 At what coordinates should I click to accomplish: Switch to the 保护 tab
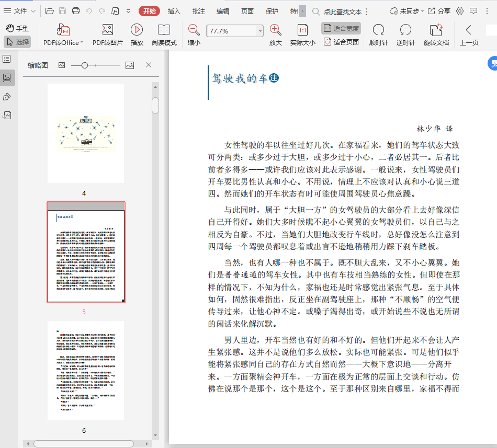(x=272, y=12)
